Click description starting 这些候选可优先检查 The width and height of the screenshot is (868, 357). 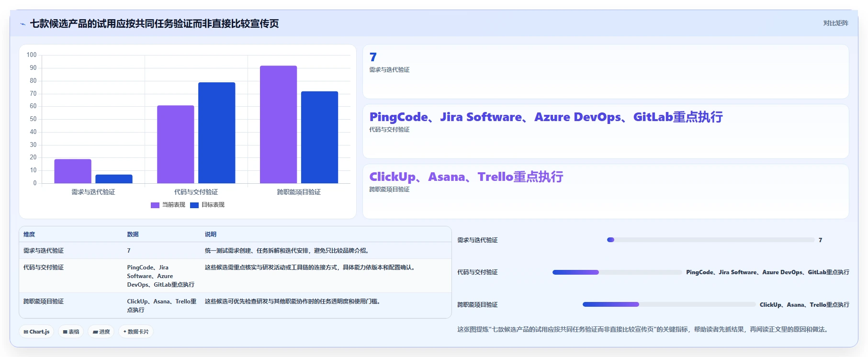293,301
